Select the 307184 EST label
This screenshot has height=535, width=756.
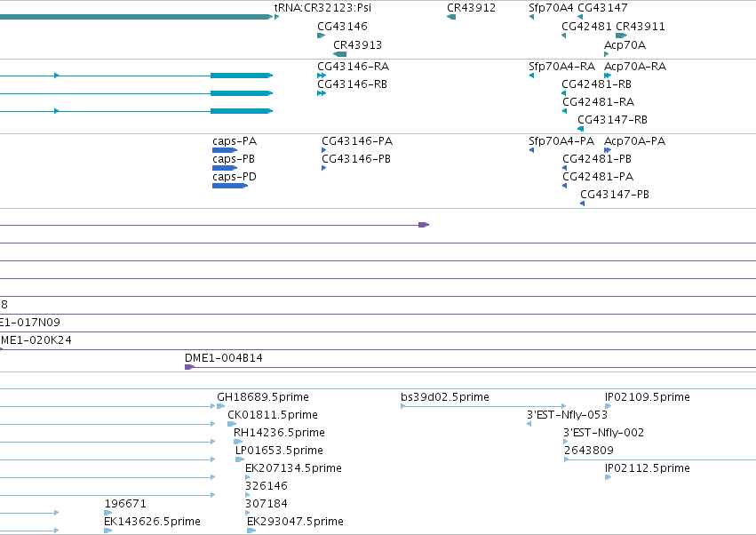[x=267, y=504]
